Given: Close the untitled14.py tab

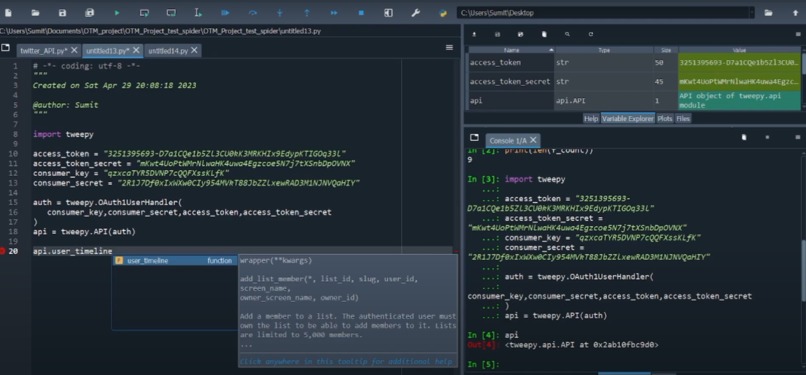Looking at the screenshot, I should [x=195, y=50].
